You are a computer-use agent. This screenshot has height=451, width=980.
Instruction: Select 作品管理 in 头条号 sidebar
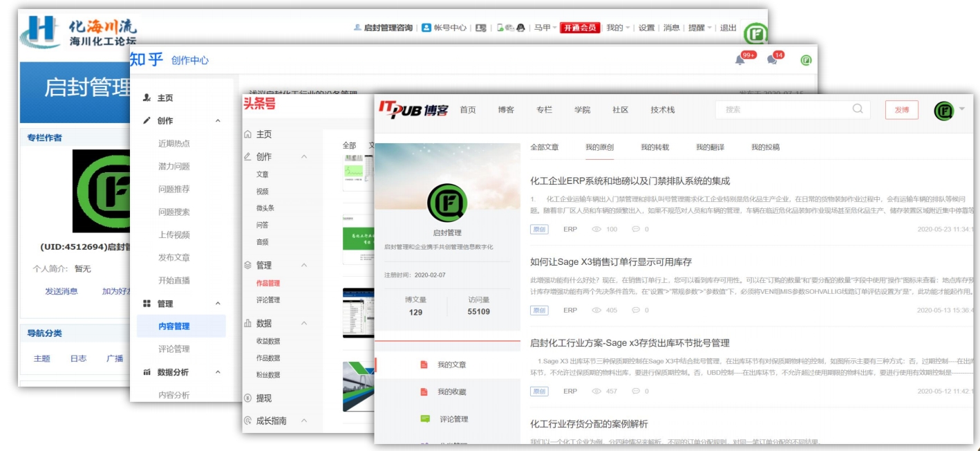[268, 283]
